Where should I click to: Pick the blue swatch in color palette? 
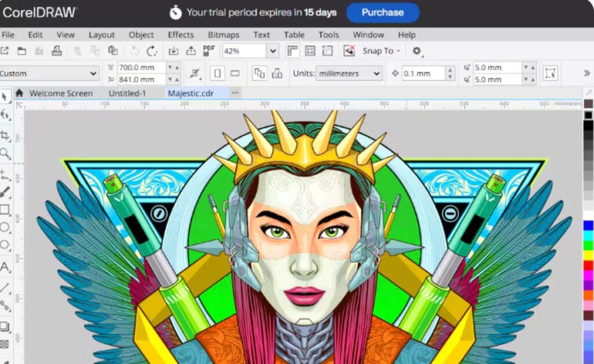[x=588, y=225]
